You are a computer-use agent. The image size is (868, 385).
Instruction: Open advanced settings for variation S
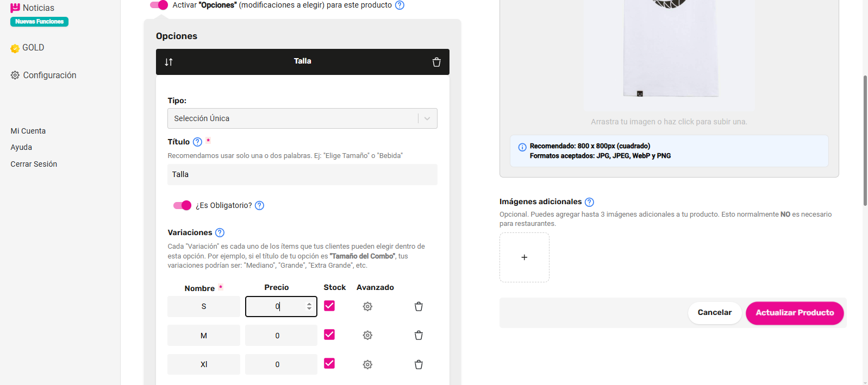point(367,307)
